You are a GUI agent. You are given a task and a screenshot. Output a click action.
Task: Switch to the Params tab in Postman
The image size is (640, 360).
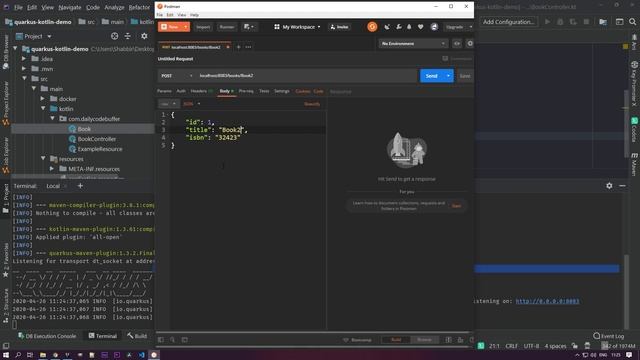pos(164,91)
